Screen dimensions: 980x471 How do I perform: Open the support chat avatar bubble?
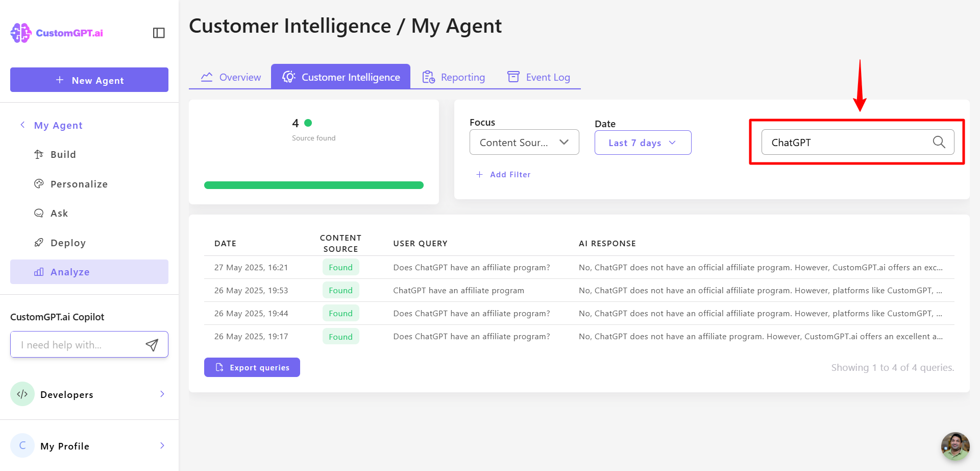955,446
